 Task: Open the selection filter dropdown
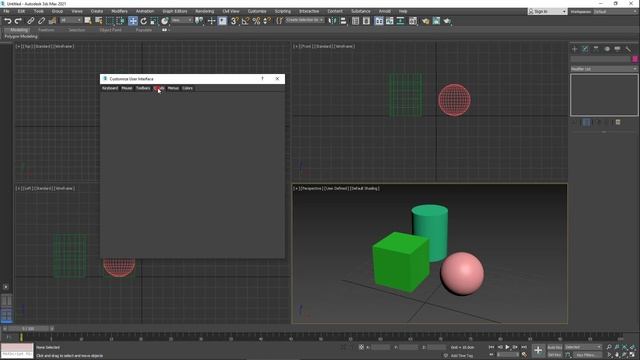pos(71,20)
